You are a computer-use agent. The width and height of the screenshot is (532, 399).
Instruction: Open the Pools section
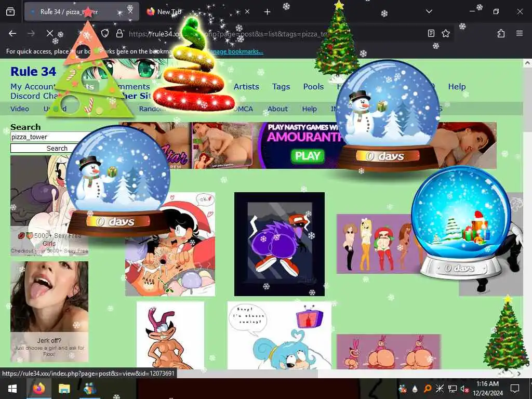click(x=313, y=87)
